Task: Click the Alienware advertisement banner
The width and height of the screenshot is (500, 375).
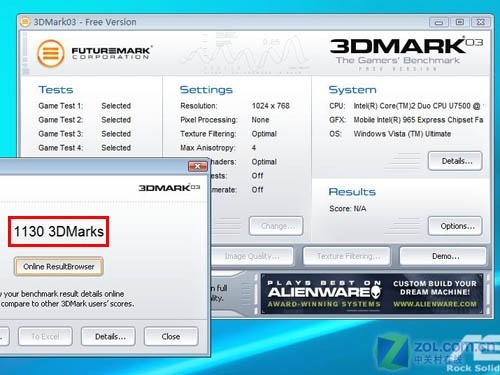Action: (372, 294)
